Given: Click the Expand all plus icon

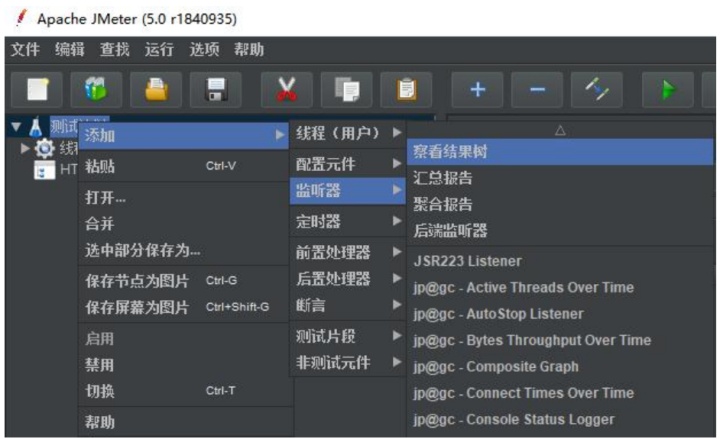Looking at the screenshot, I should coord(478,89).
